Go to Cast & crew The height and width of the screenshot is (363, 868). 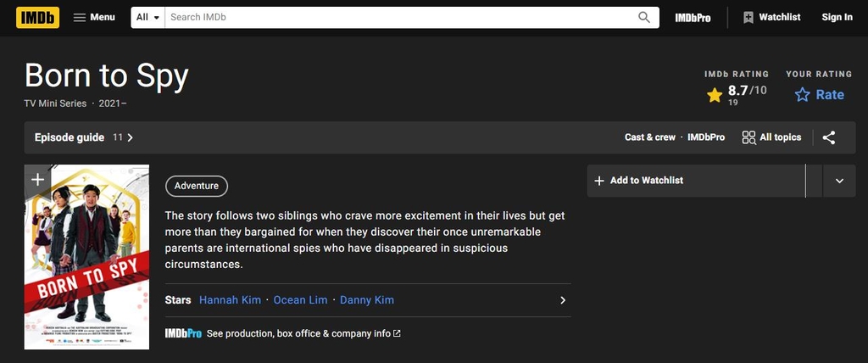click(x=650, y=137)
